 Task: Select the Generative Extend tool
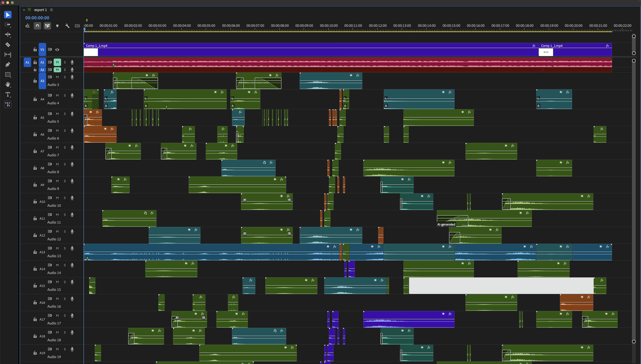point(8,104)
